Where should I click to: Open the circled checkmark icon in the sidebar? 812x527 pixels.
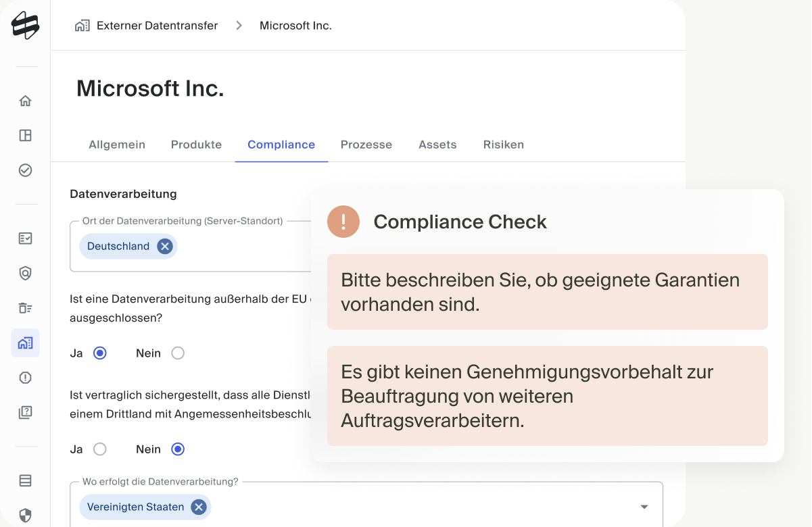click(25, 170)
